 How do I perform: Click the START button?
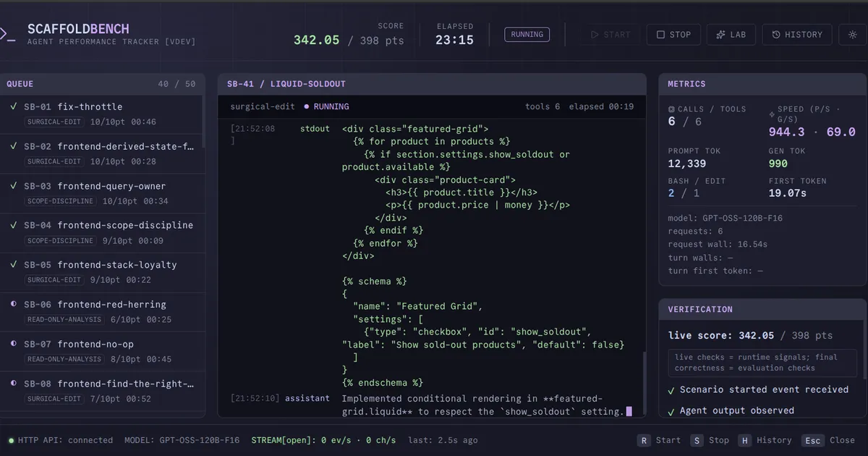click(610, 34)
